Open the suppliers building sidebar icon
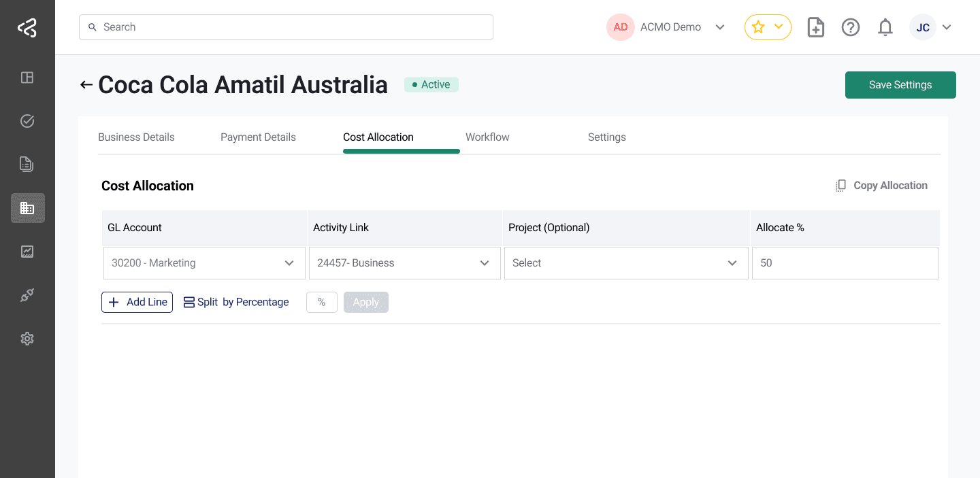 point(28,208)
